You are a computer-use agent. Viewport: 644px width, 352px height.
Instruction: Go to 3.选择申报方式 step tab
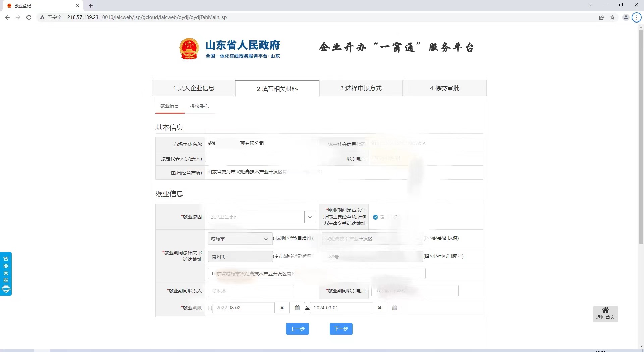click(x=361, y=88)
